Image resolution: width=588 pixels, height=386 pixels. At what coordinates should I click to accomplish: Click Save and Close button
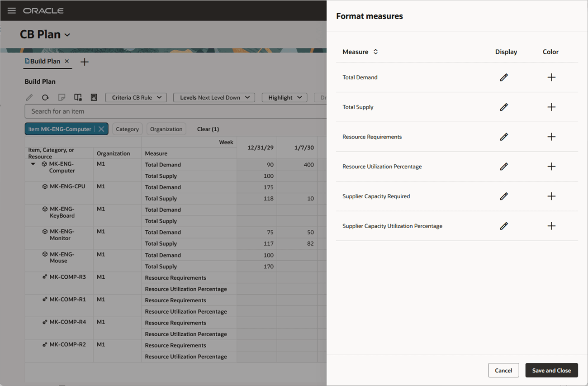551,370
